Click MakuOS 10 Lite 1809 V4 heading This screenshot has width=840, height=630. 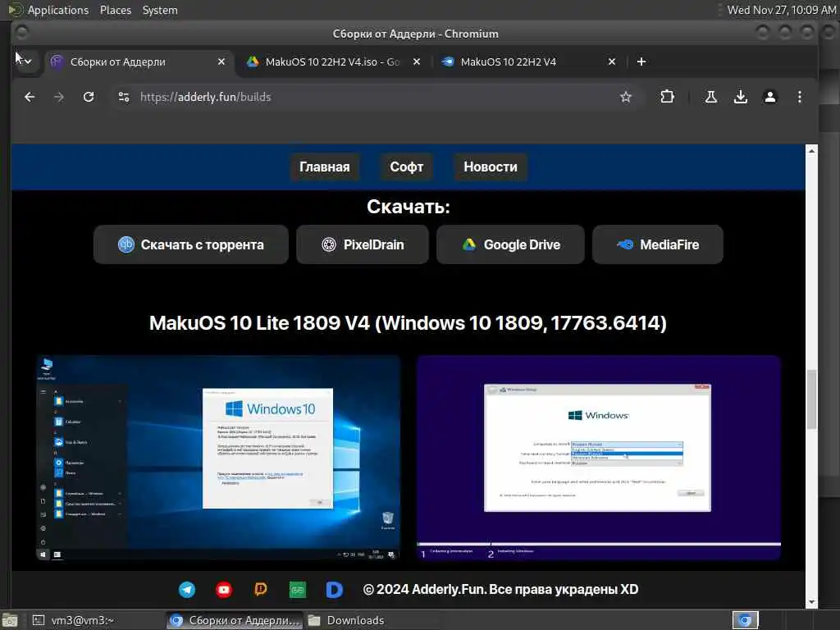(x=408, y=323)
